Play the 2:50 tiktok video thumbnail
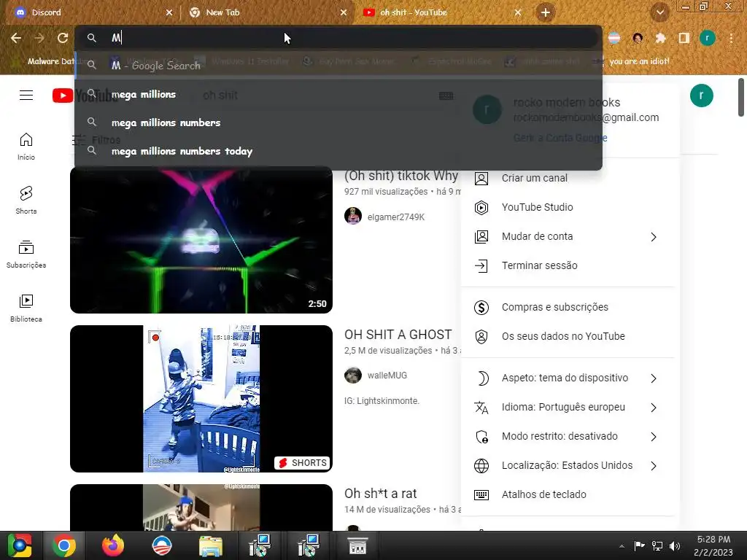Viewport: 747px width, 560px height. pos(201,240)
